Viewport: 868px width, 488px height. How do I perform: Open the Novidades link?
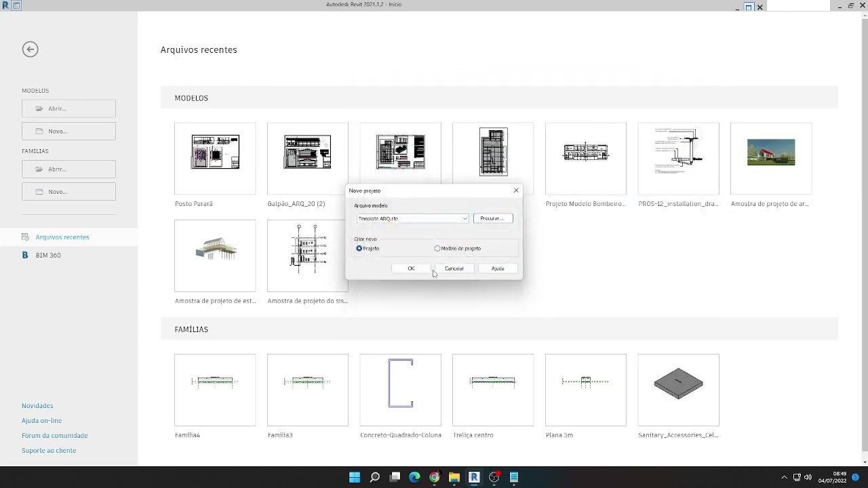coord(37,406)
